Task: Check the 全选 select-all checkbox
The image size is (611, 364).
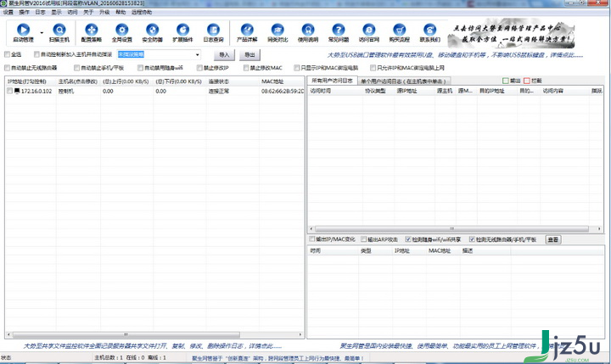Action: (x=8, y=54)
